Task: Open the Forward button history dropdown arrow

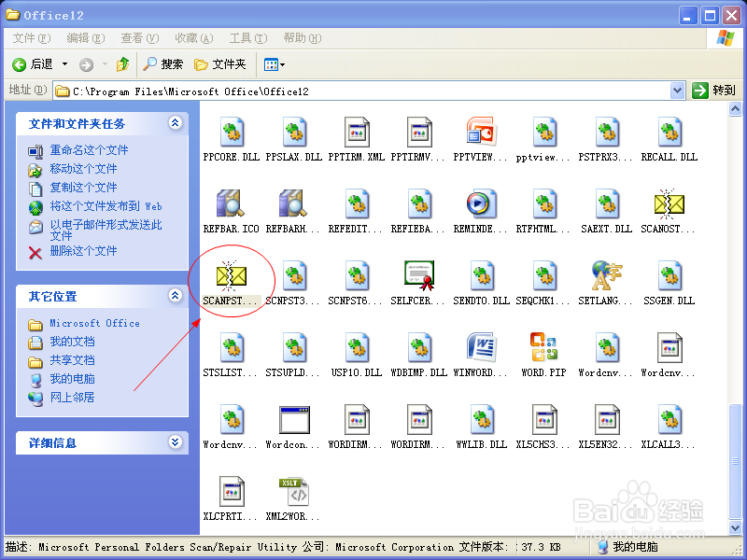Action: [105, 64]
